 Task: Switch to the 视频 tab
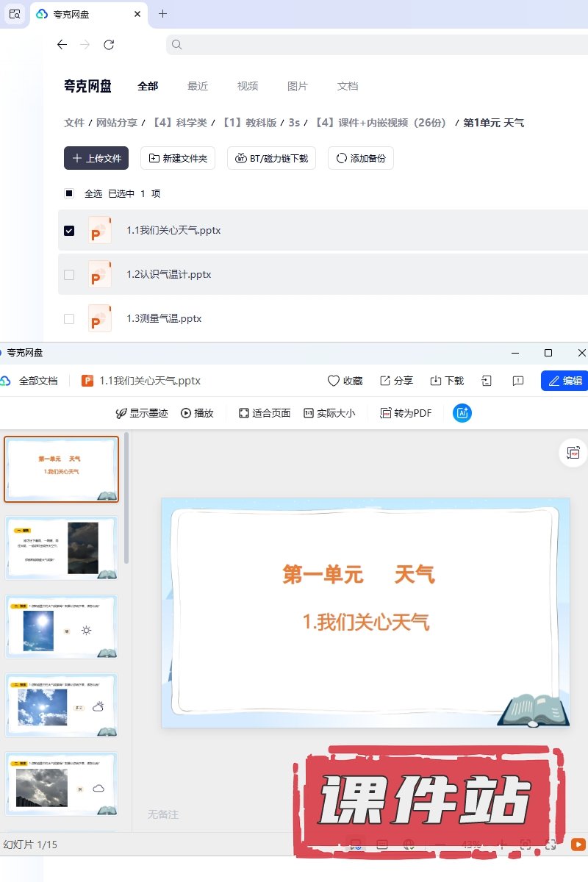point(248,86)
